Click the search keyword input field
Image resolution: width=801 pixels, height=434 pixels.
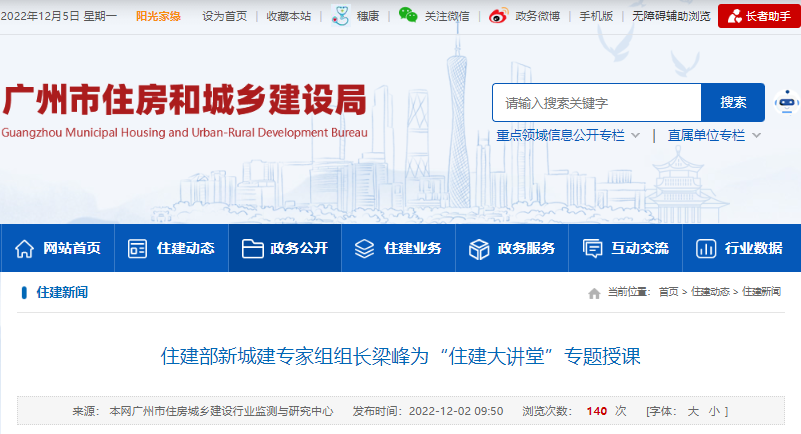pyautogui.click(x=596, y=102)
